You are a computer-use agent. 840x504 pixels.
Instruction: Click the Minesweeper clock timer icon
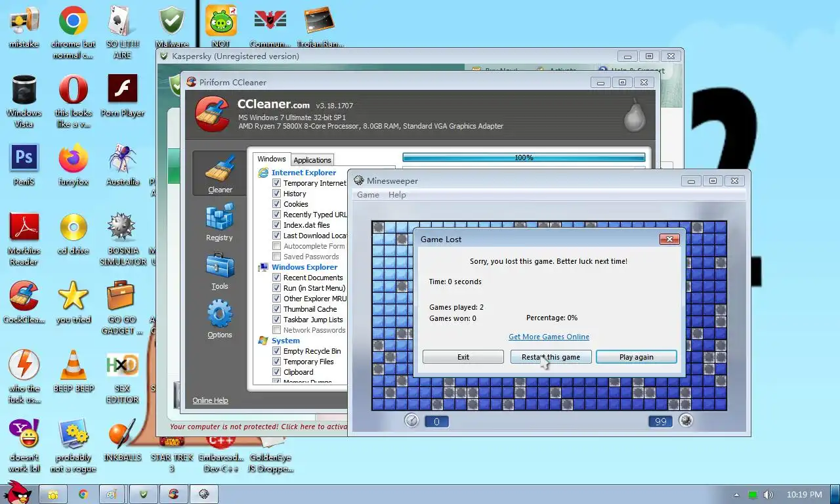(x=411, y=421)
